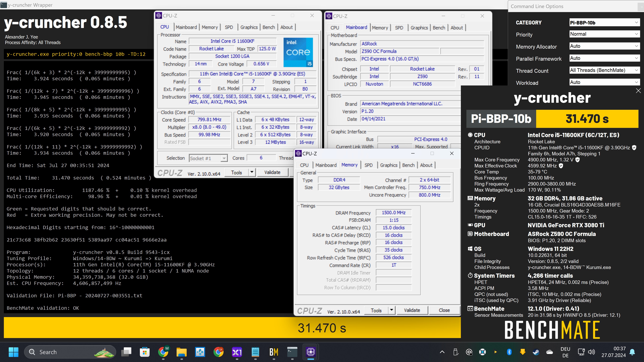Open the CATEGORY dropdown showing Pi-BBP-10b
The width and height of the screenshot is (644, 362).
(604, 22)
